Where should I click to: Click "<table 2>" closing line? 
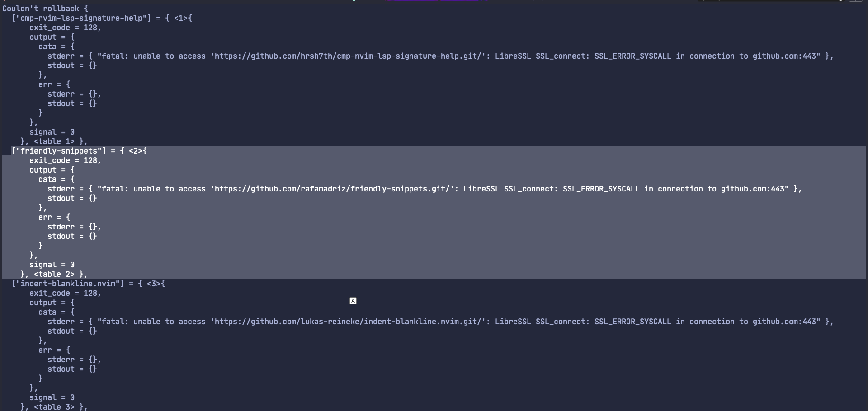click(54, 274)
